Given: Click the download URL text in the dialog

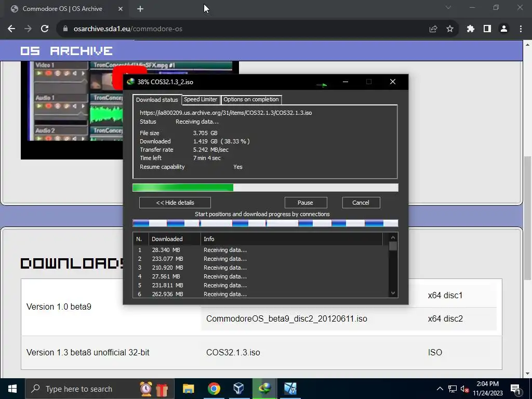Looking at the screenshot, I should coord(226,113).
